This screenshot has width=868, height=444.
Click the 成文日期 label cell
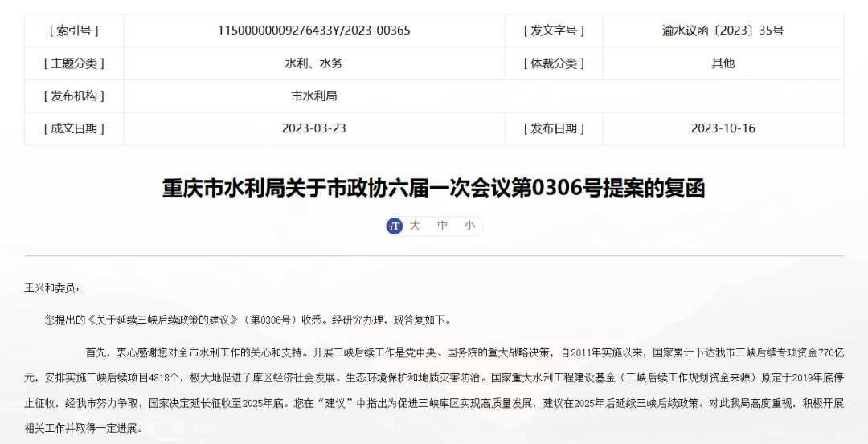click(x=74, y=128)
